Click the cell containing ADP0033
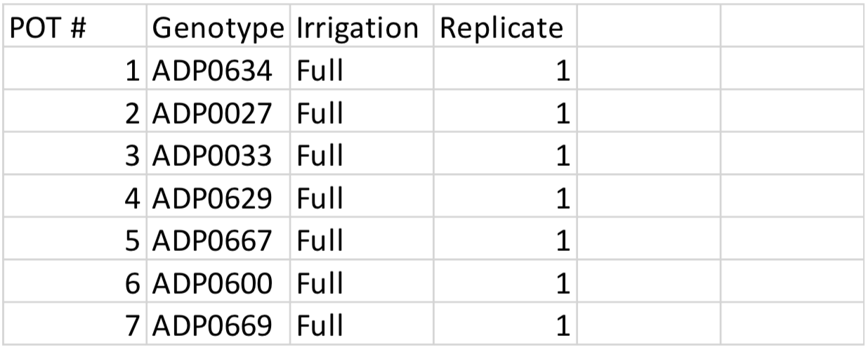This screenshot has width=868, height=350. pos(219,157)
